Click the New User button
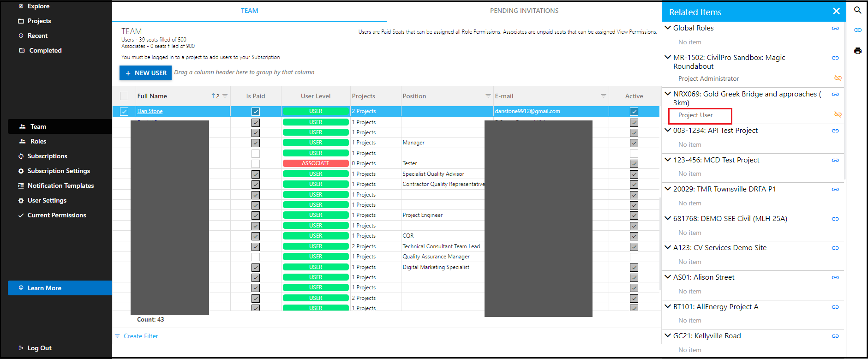868x359 pixels. (145, 73)
